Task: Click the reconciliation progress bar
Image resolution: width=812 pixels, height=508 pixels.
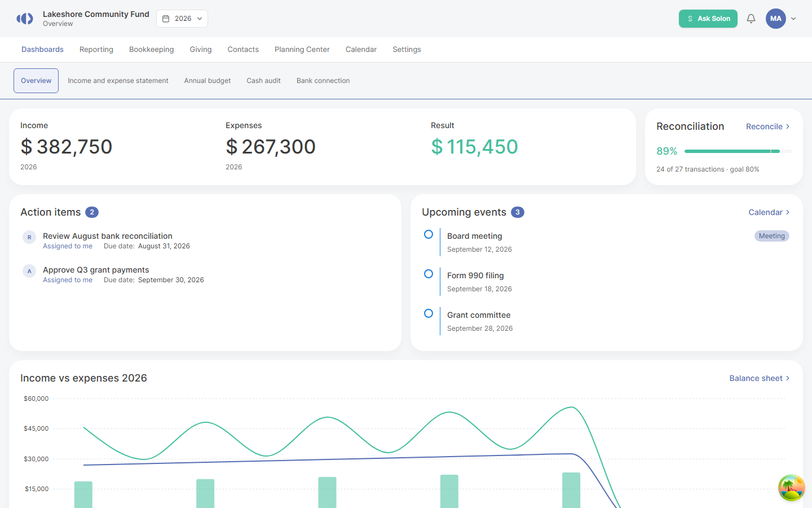Action: [x=738, y=151]
